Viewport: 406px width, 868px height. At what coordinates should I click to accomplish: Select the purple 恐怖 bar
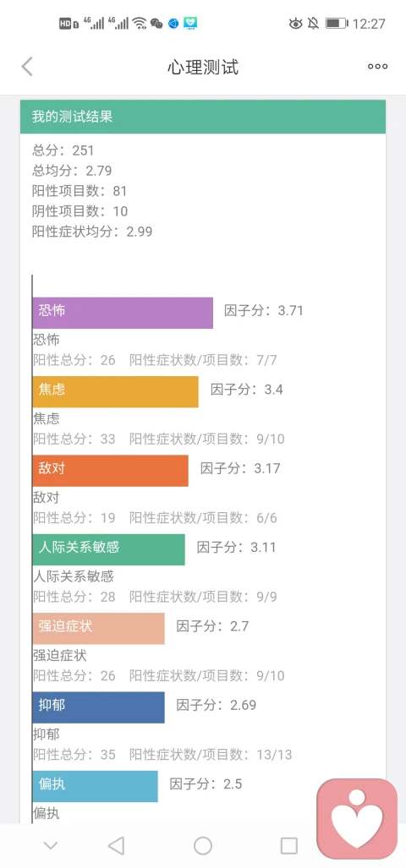[x=123, y=313]
